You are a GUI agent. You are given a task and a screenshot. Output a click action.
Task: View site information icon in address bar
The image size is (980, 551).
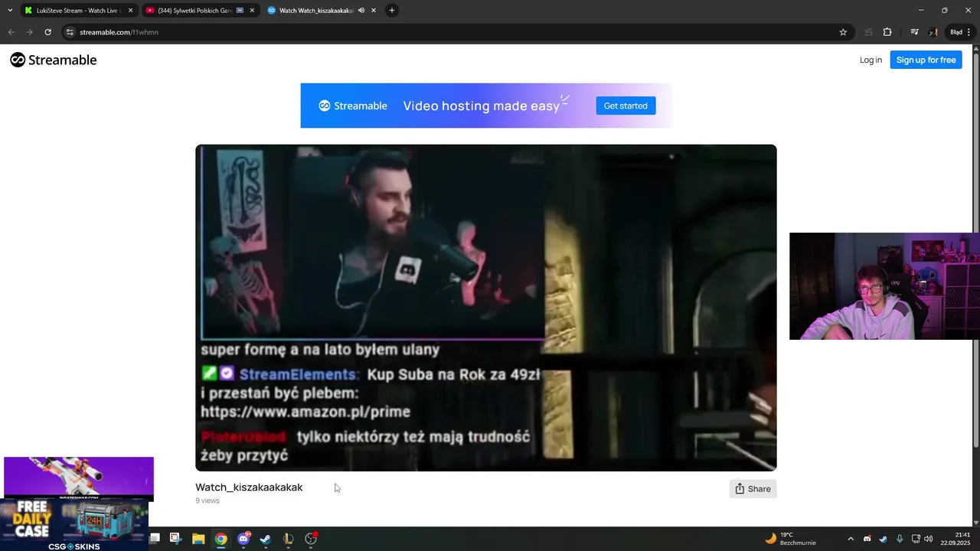click(x=70, y=32)
